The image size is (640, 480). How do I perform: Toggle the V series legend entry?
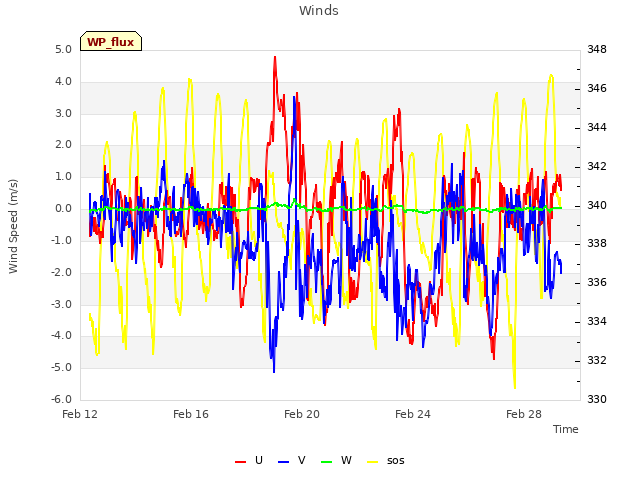point(292,461)
